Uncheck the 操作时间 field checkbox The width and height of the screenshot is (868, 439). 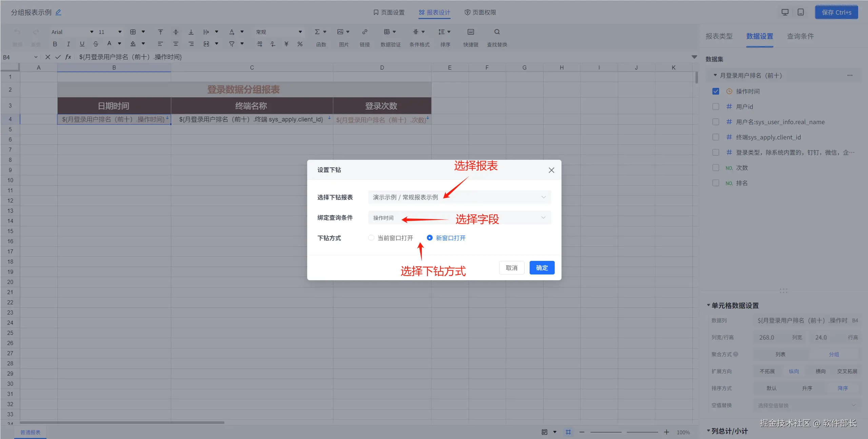[x=716, y=91]
